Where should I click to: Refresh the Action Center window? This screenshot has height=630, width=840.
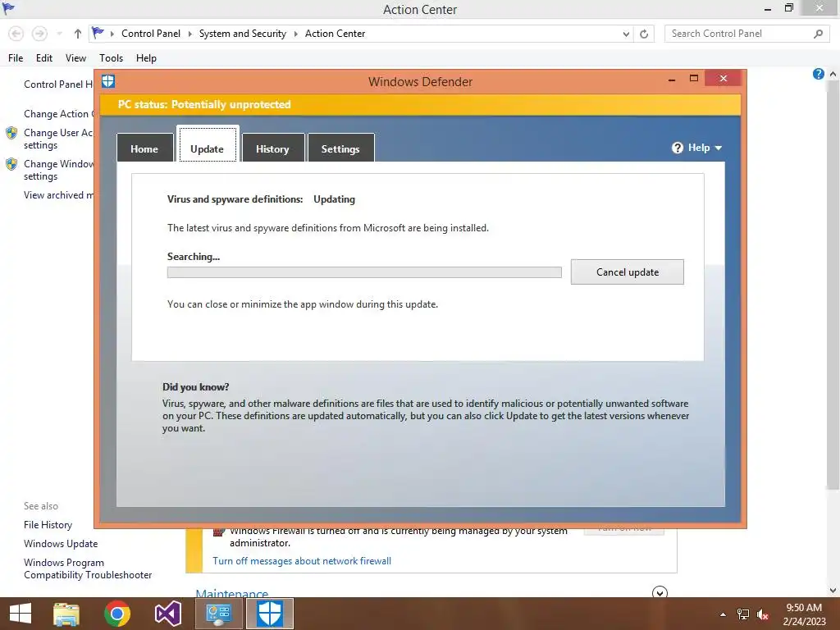(x=644, y=34)
